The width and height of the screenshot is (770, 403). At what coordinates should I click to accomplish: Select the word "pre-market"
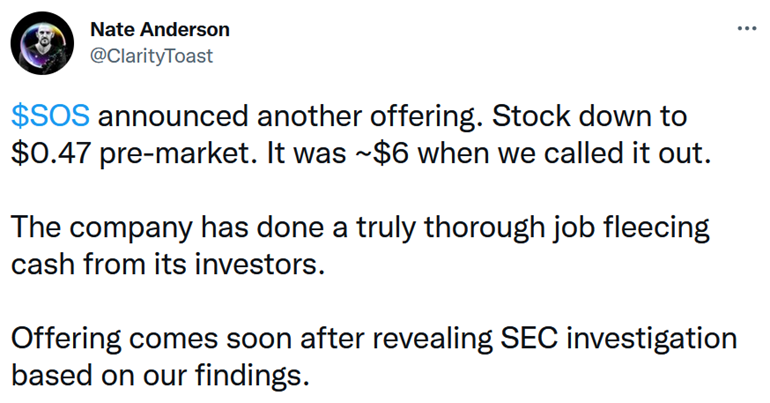click(x=178, y=154)
